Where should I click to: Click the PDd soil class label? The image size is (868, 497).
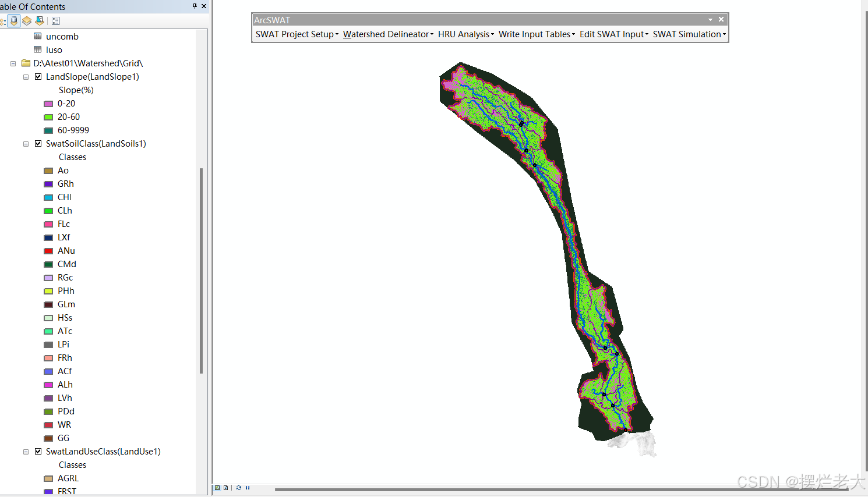[66, 411]
